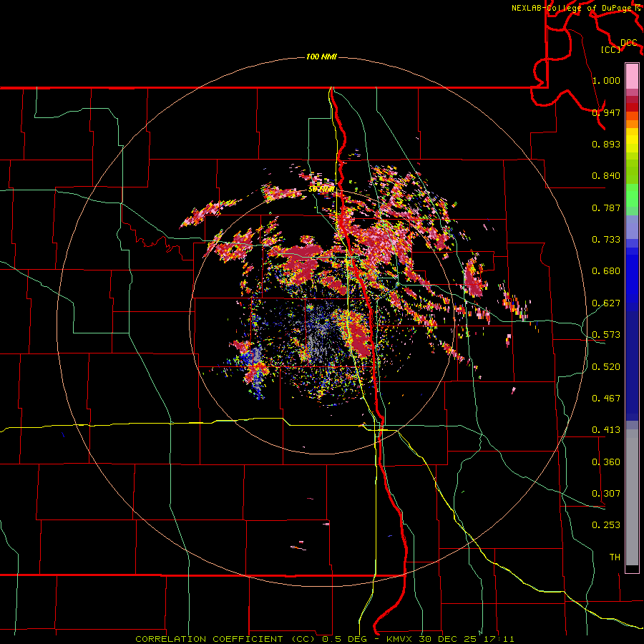Click the 1.000 scale value

tap(606, 80)
